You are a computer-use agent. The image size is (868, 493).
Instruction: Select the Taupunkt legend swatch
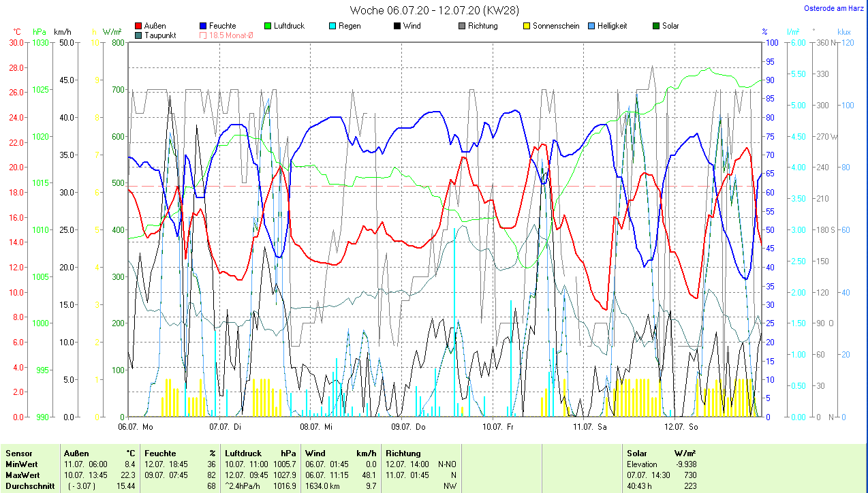tap(139, 35)
